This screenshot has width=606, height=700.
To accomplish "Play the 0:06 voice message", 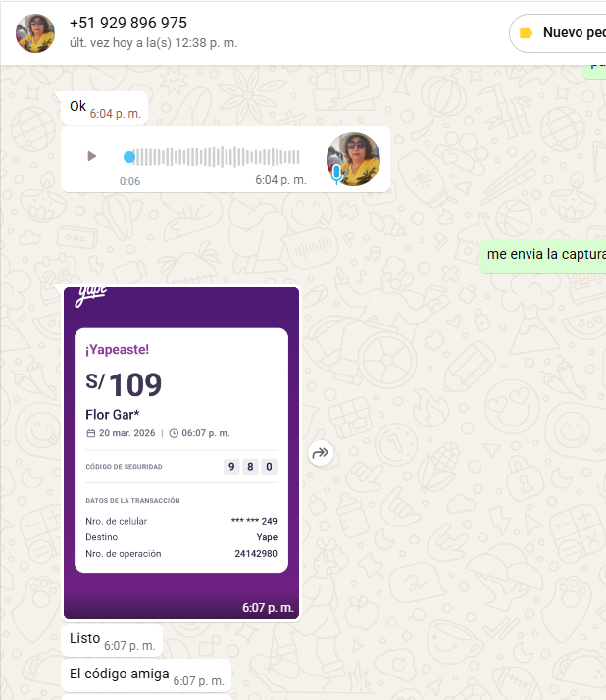I will [x=91, y=156].
